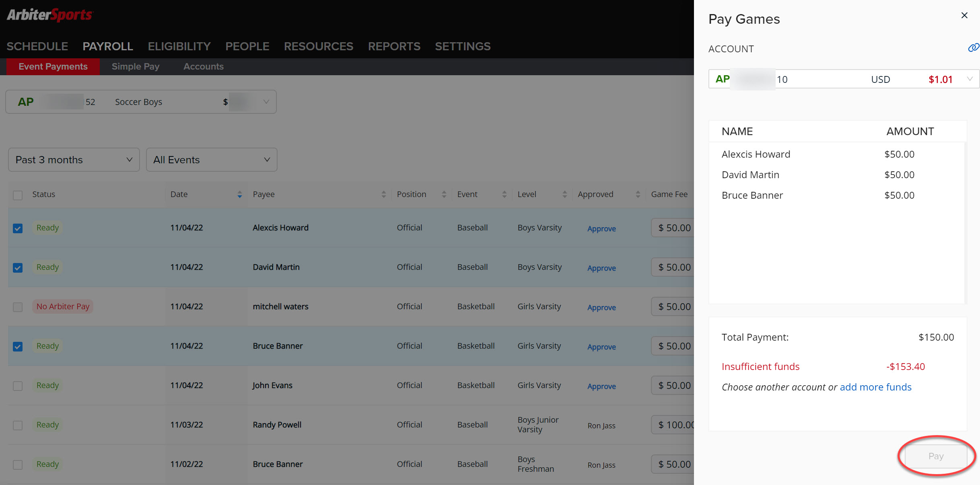The image size is (980, 485).
Task: Click Ready status in John Evans row
Action: pyautogui.click(x=47, y=385)
